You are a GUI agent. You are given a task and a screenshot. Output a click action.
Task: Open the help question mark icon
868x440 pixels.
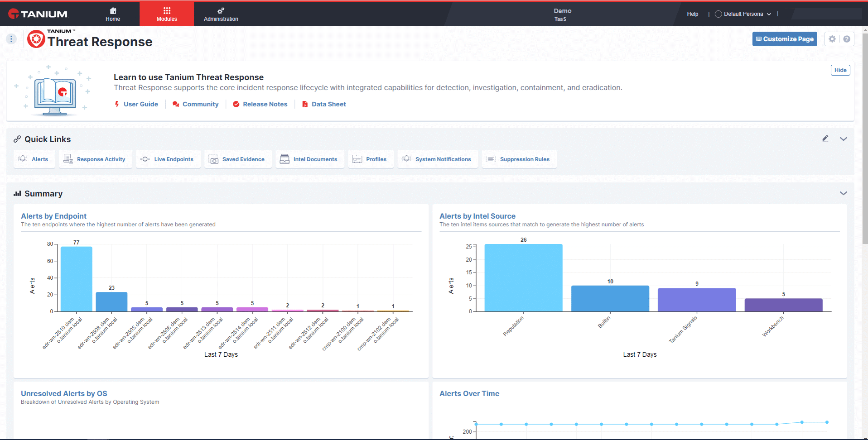tap(847, 39)
